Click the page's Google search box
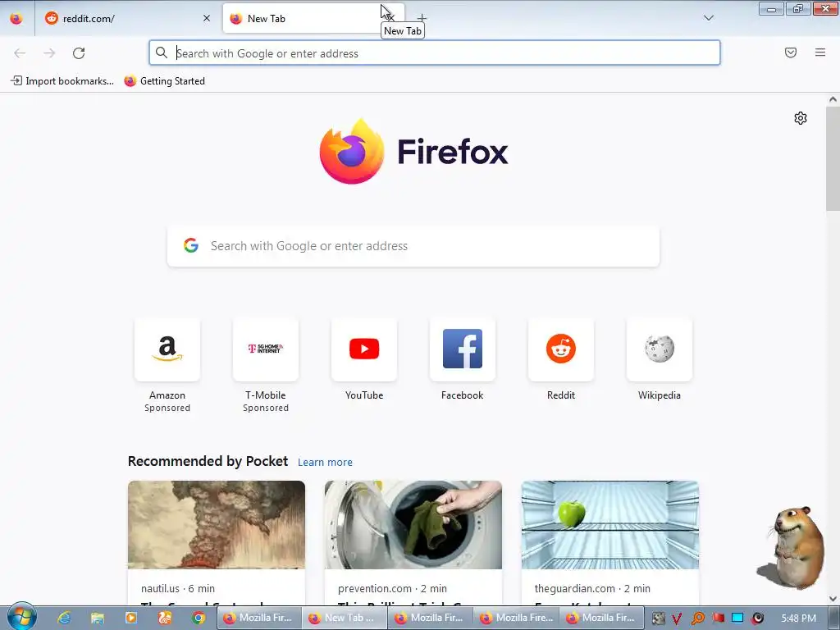This screenshot has height=630, width=840. (413, 246)
